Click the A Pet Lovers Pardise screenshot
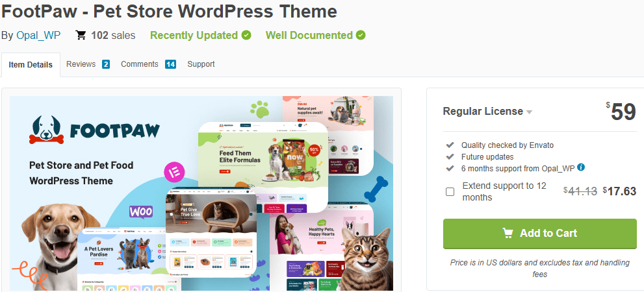The height and width of the screenshot is (292, 644). pyautogui.click(x=129, y=259)
